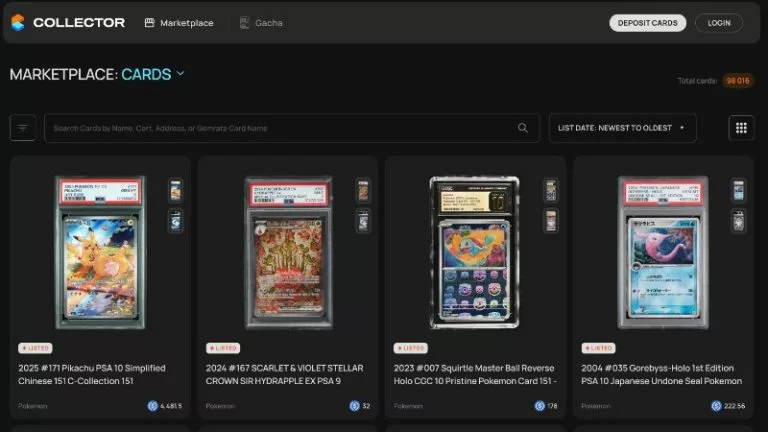This screenshot has height=432, width=768.
Task: Click the Collector logo icon
Action: point(18,23)
